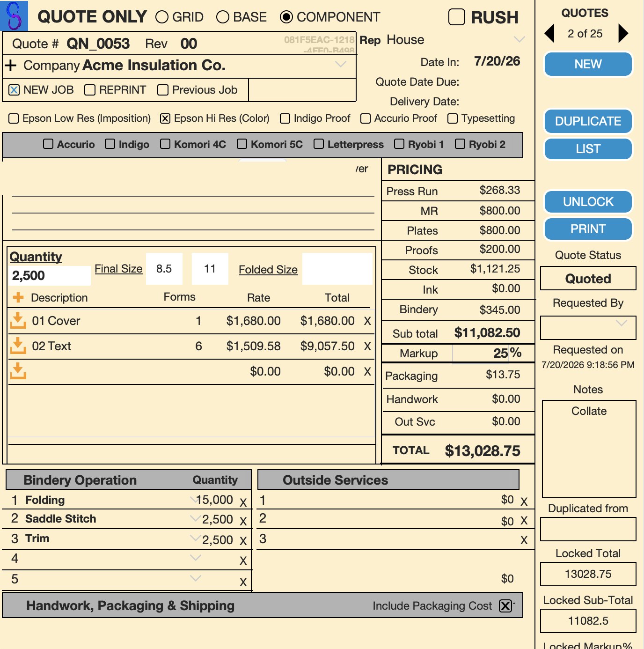
Task: Remove Folding bindery operation with X
Action: click(x=243, y=502)
